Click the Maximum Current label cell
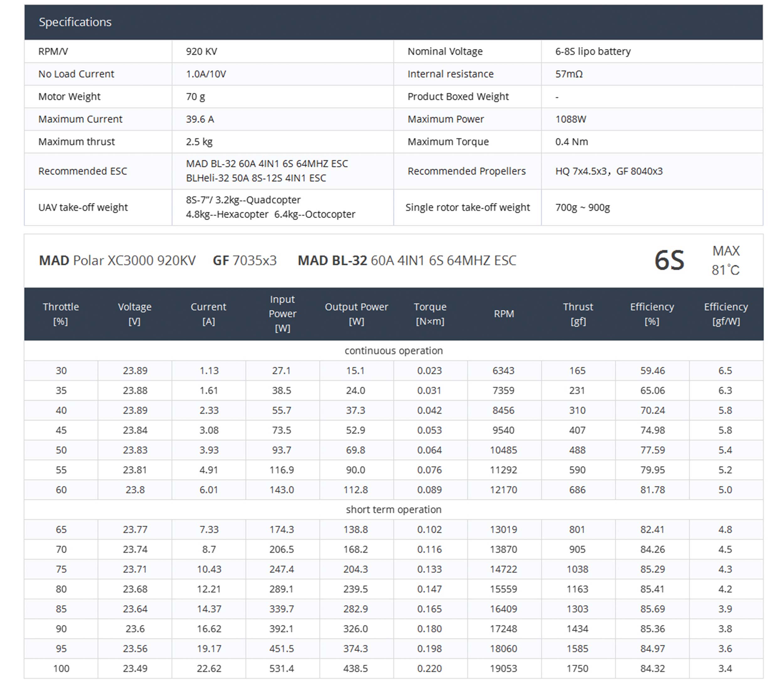Screen dimensions: 784x682 (x=80, y=119)
